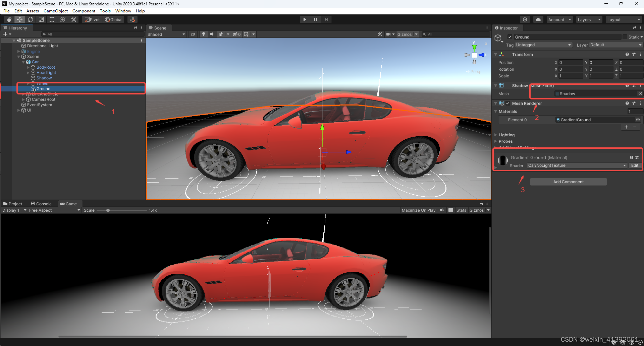Viewport: 644px width, 346px height.
Task: Toggle Pivot mode in the toolbar
Action: pyautogui.click(x=92, y=19)
